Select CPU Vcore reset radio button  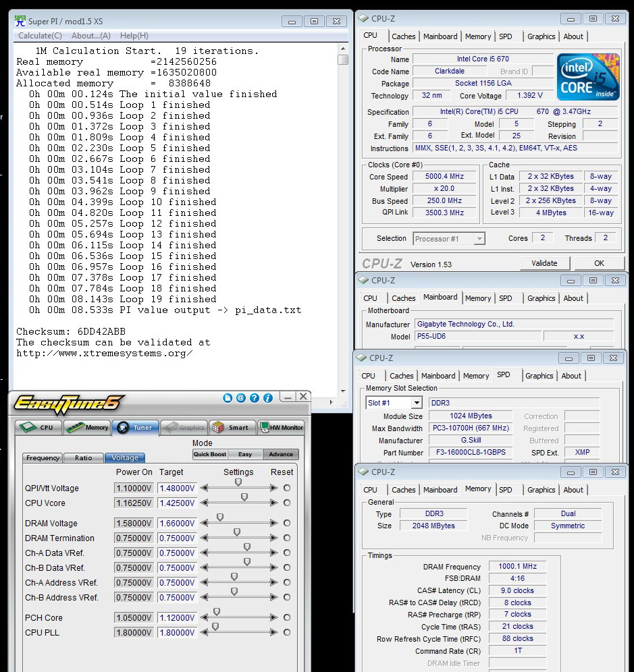287,503
